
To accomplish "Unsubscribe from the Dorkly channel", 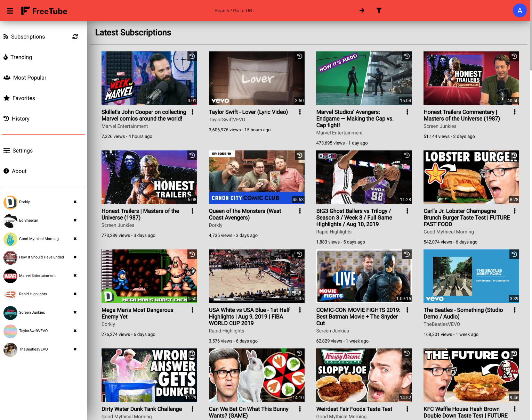I will pyautogui.click(x=75, y=202).
